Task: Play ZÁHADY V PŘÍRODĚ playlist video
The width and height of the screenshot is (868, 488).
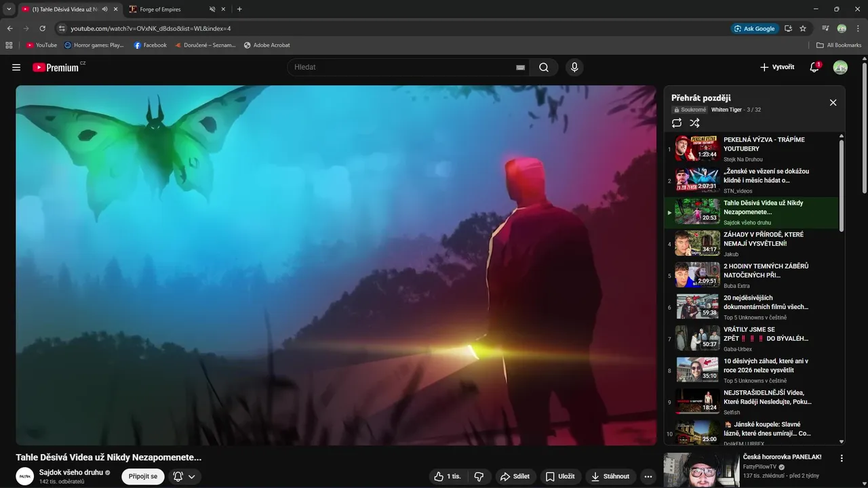Action: pos(753,243)
